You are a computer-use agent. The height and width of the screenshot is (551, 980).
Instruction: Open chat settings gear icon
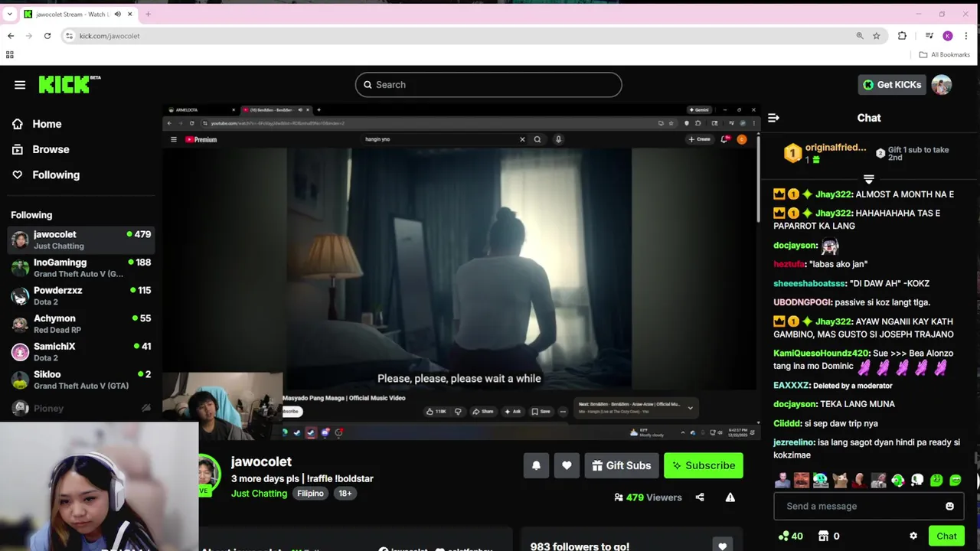(x=913, y=536)
